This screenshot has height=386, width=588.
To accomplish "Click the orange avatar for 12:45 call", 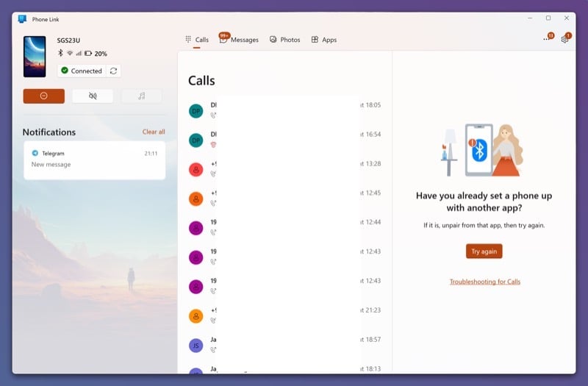I will click(x=196, y=199).
